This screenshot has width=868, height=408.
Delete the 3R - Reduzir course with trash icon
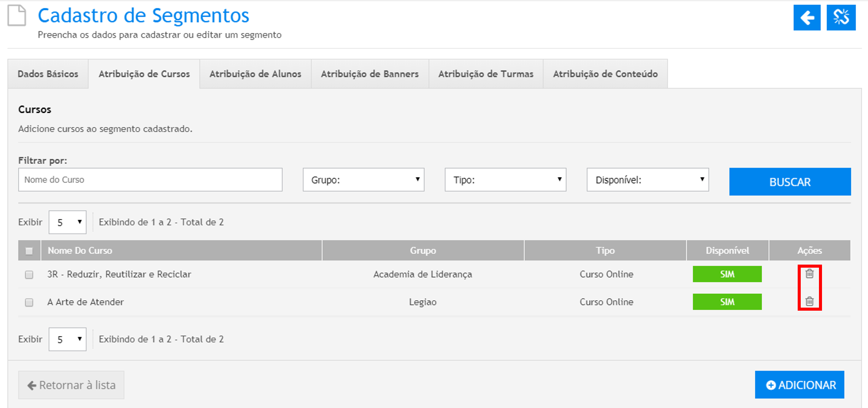click(x=809, y=274)
